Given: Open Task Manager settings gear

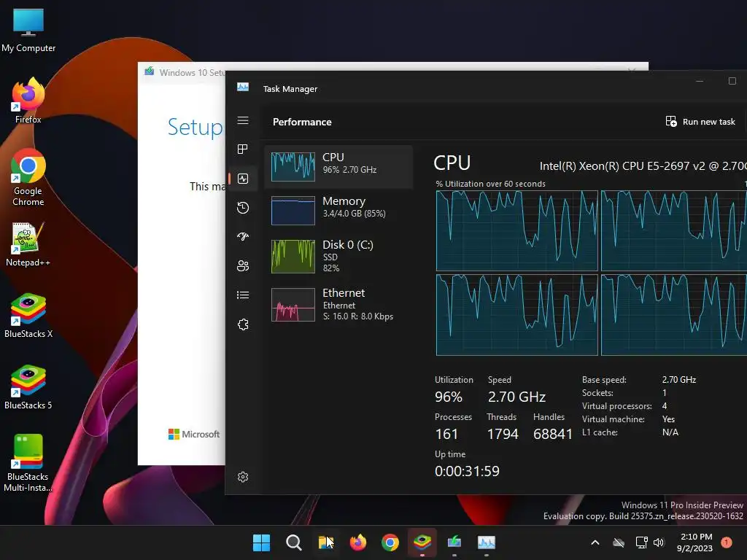Looking at the screenshot, I should 243,477.
